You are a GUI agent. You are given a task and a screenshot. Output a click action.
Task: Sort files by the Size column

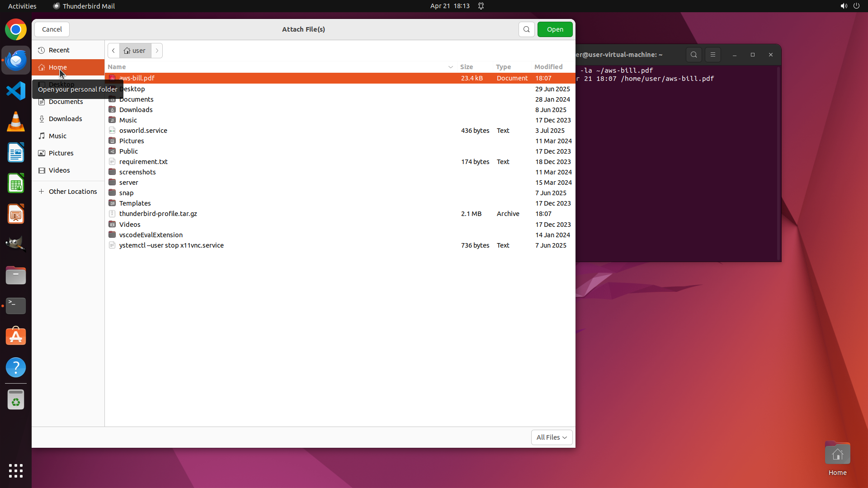tap(467, 67)
